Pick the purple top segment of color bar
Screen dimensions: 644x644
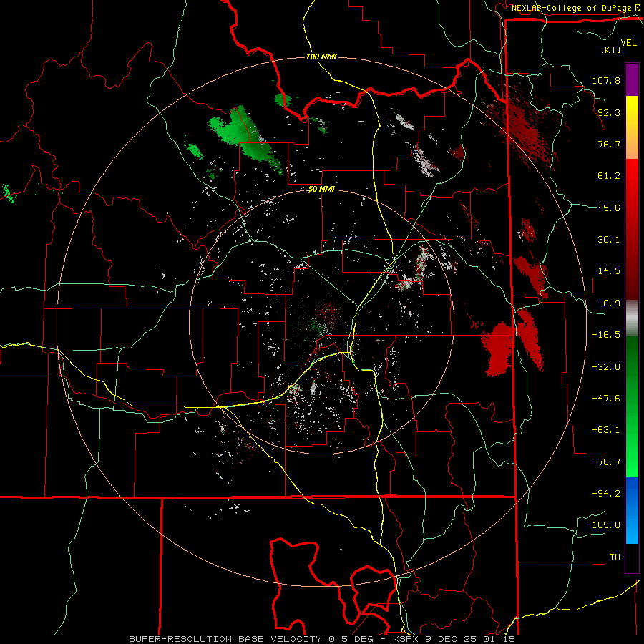[x=632, y=79]
